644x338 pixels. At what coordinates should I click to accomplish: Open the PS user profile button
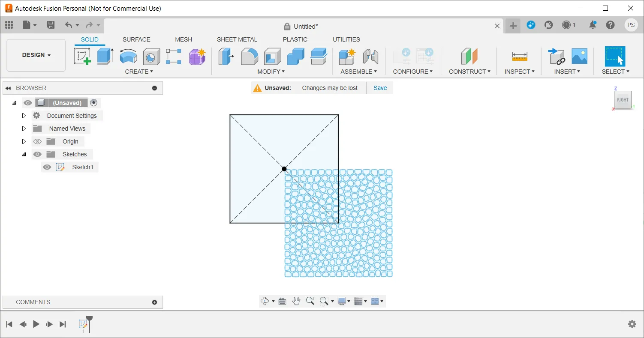click(631, 25)
